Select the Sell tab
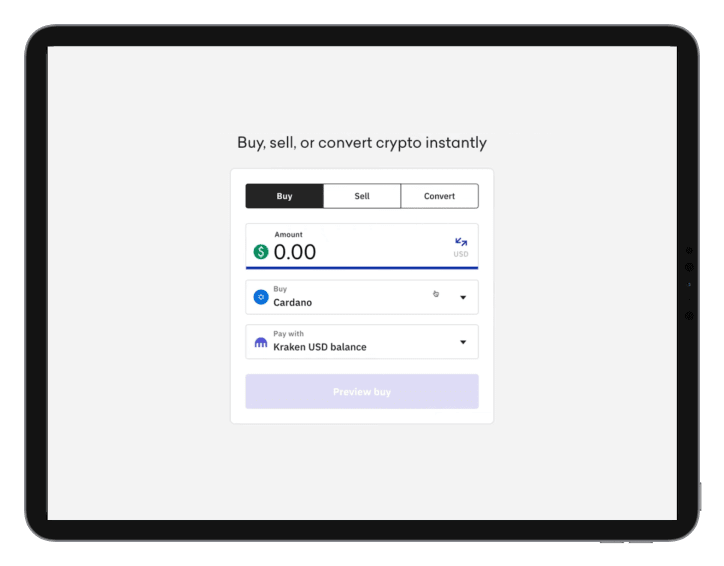Screen dimensions: 724x566 362,196
